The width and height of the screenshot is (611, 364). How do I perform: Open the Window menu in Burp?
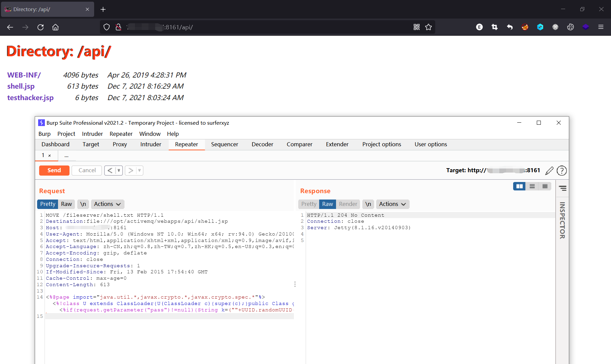pos(150,134)
